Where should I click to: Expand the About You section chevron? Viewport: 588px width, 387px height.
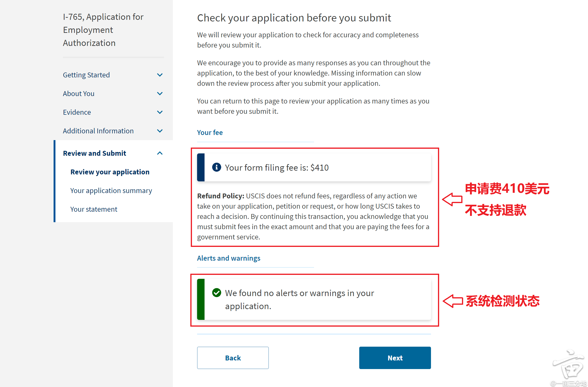point(160,94)
